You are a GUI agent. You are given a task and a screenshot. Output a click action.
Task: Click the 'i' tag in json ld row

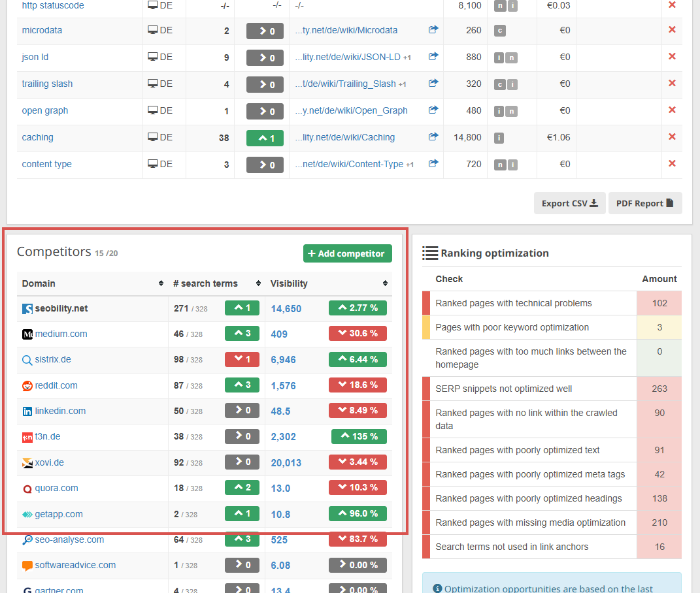pyautogui.click(x=499, y=57)
